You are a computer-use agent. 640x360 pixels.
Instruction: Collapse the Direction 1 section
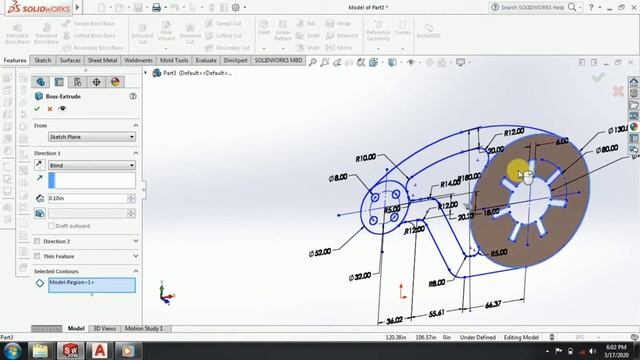click(136, 153)
